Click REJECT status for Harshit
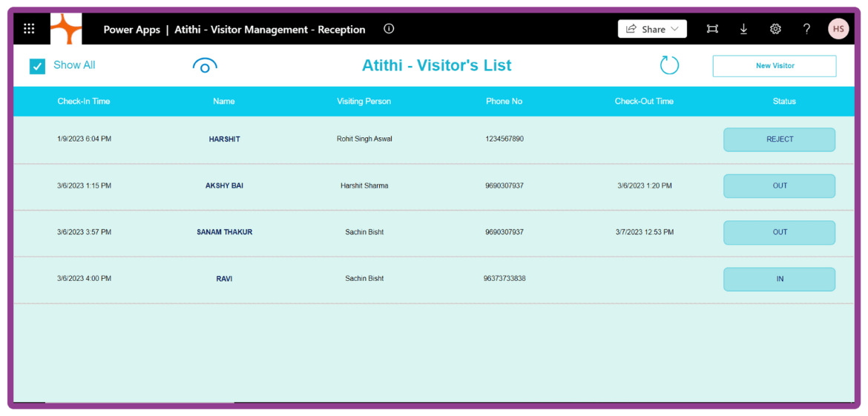 coord(779,139)
